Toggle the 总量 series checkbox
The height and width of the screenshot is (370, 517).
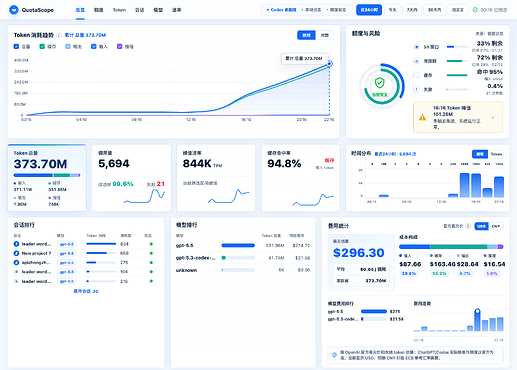16,46
